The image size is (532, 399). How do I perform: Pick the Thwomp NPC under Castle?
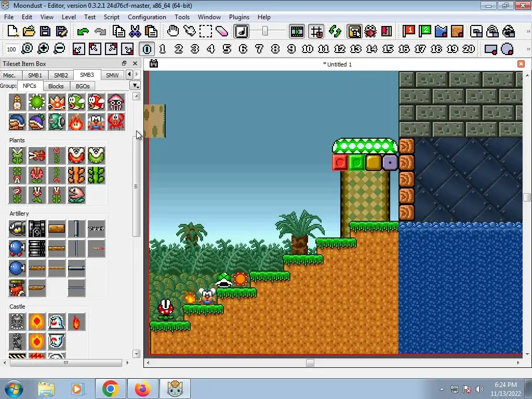[x=17, y=322]
